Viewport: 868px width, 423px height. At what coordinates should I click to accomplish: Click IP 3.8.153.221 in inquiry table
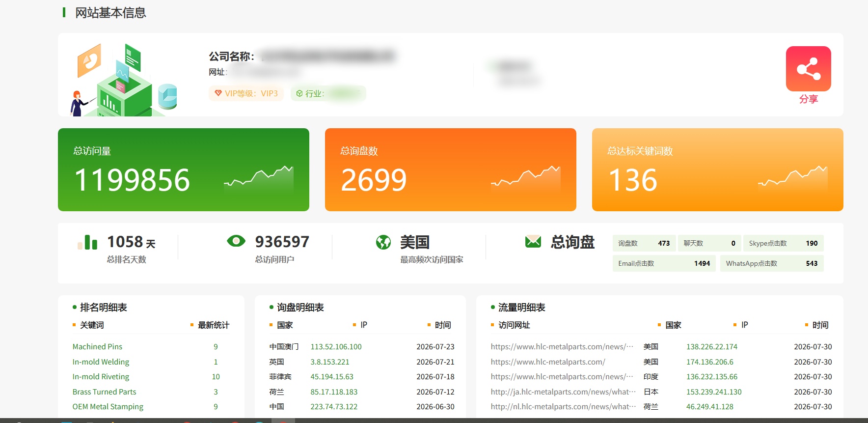tap(330, 362)
